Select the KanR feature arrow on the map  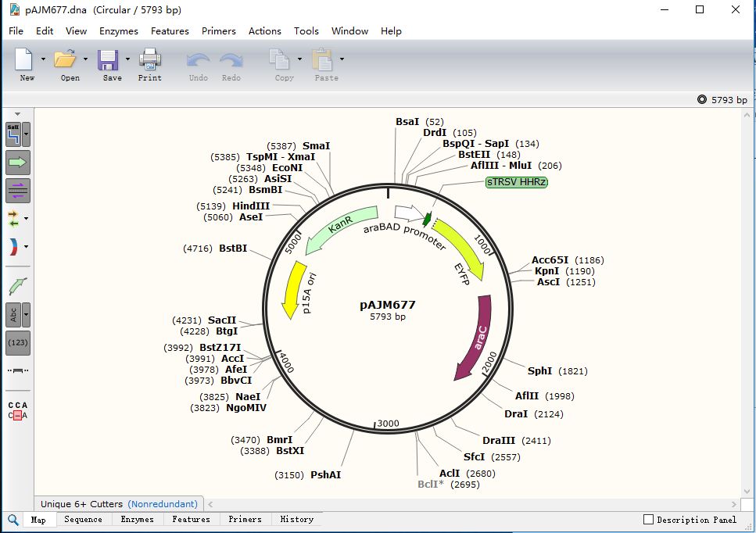point(341,227)
